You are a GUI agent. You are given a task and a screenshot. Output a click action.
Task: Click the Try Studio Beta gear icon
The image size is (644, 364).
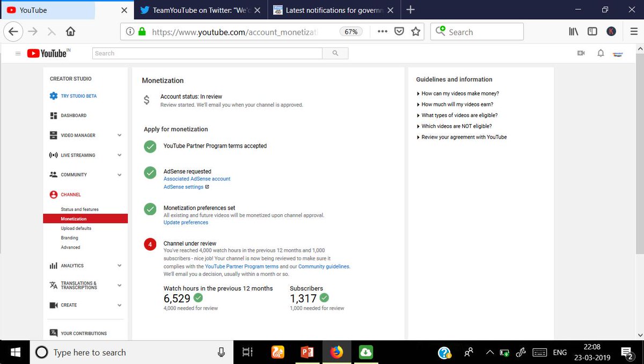click(53, 96)
